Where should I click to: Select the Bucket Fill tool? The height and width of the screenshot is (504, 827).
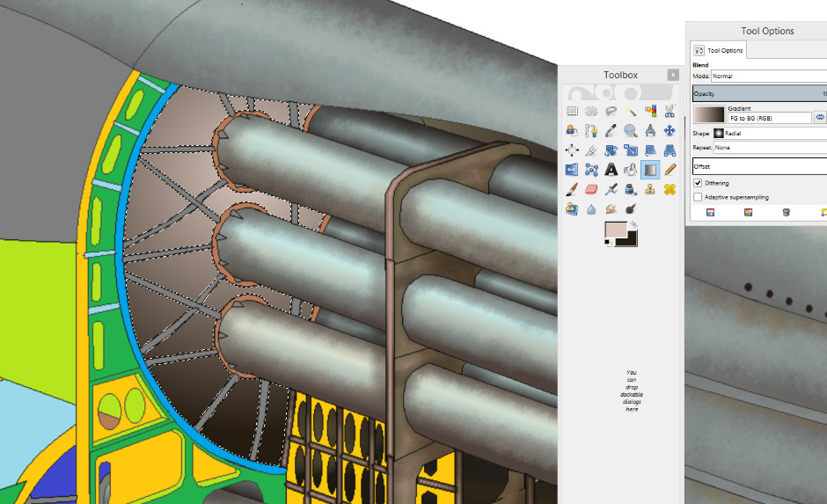point(631,169)
